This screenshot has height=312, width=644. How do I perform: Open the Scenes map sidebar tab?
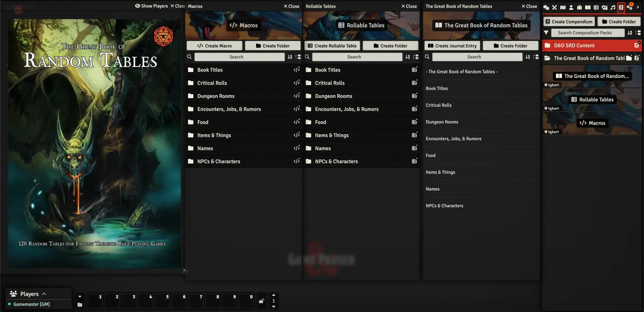563,7
